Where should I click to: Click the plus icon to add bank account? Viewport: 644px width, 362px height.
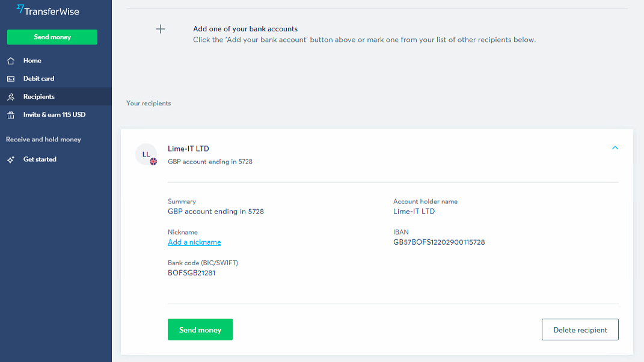(x=161, y=29)
